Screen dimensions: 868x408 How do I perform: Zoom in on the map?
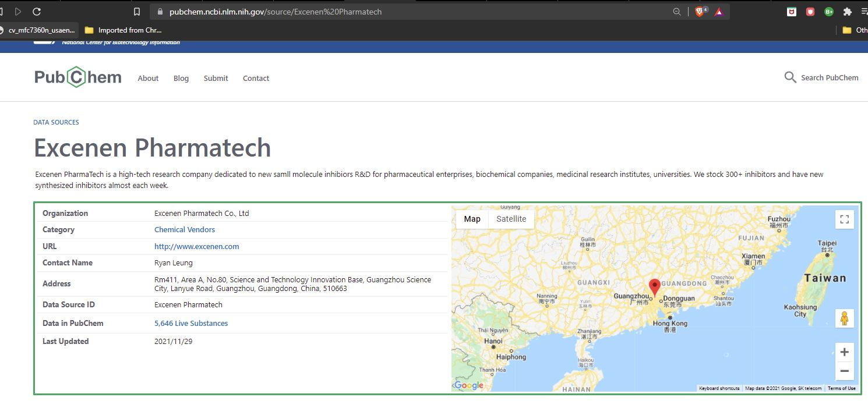pos(845,352)
